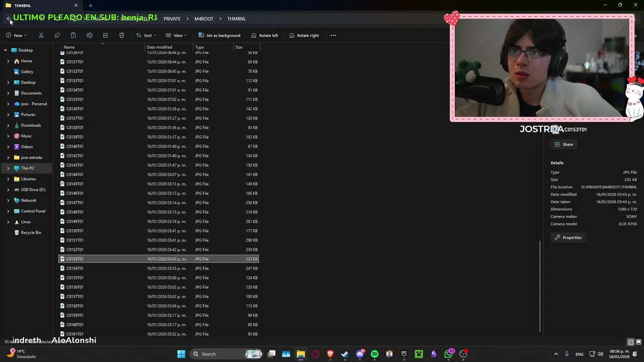Open Recycle Bin in the navigation pane
The image size is (644, 362).
point(31,232)
